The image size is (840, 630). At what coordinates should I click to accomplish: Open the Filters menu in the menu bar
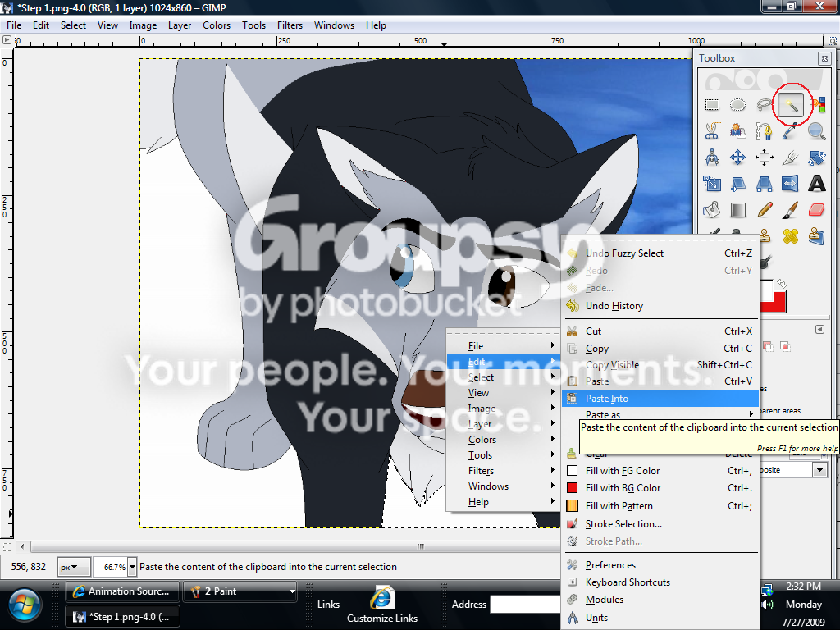click(x=290, y=25)
